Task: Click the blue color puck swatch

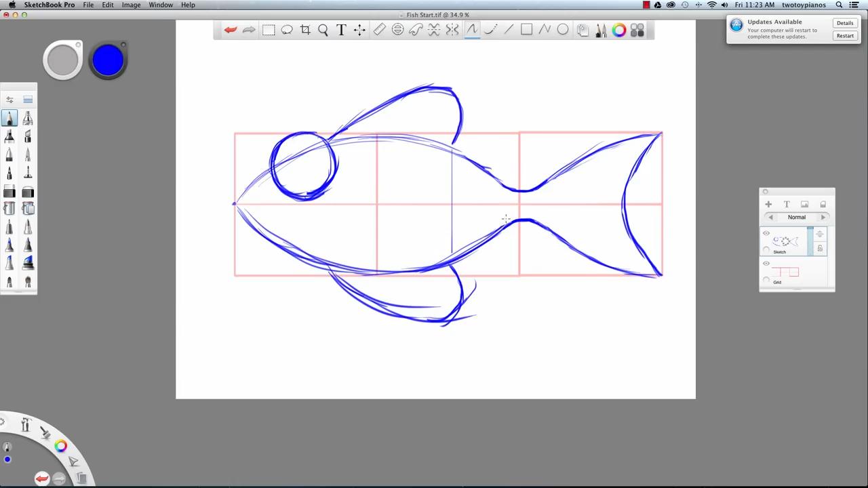Action: coord(108,61)
